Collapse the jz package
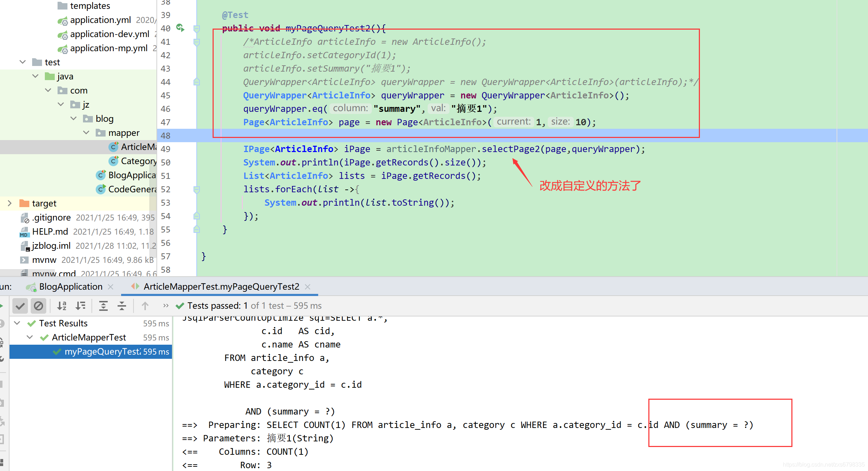 tap(61, 104)
